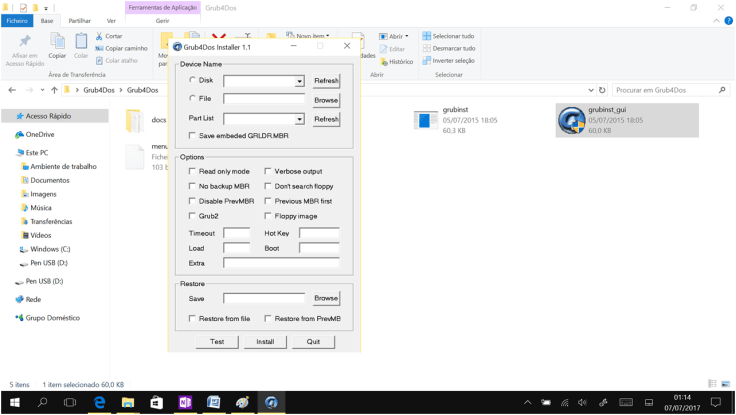Open Microsoft Edge from taskbar
This screenshot has height=415, width=736.
tap(99, 402)
